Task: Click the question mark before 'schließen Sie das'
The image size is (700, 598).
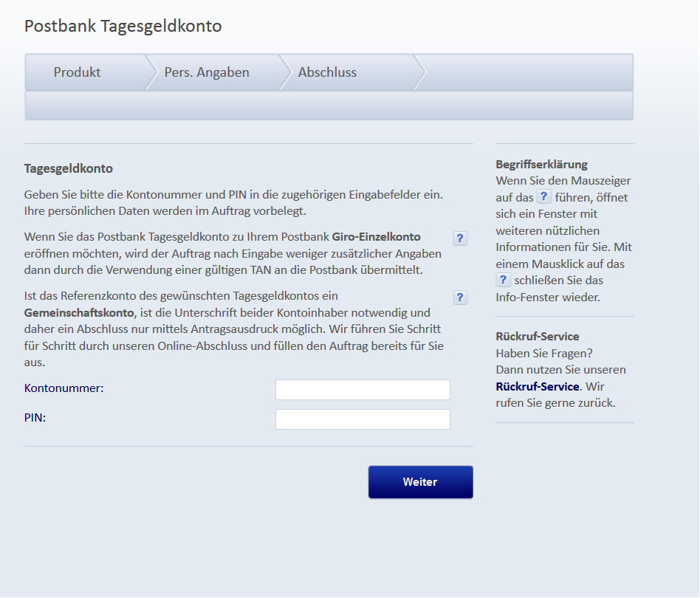Action: [x=503, y=280]
